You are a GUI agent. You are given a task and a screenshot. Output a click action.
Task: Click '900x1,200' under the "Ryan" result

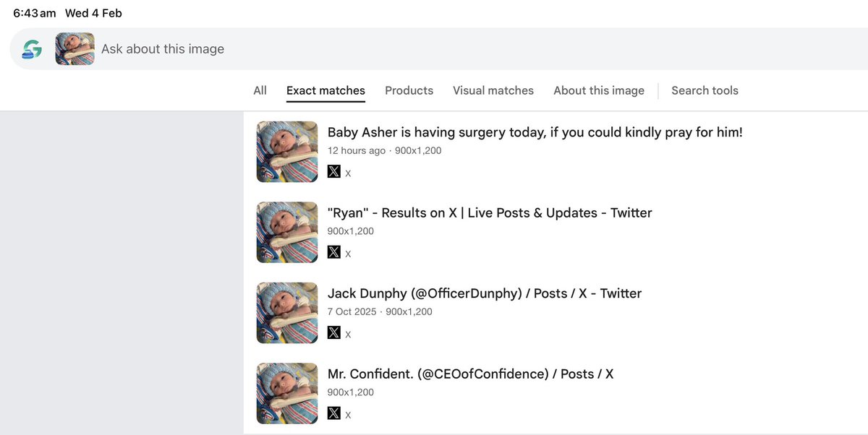[x=351, y=231]
